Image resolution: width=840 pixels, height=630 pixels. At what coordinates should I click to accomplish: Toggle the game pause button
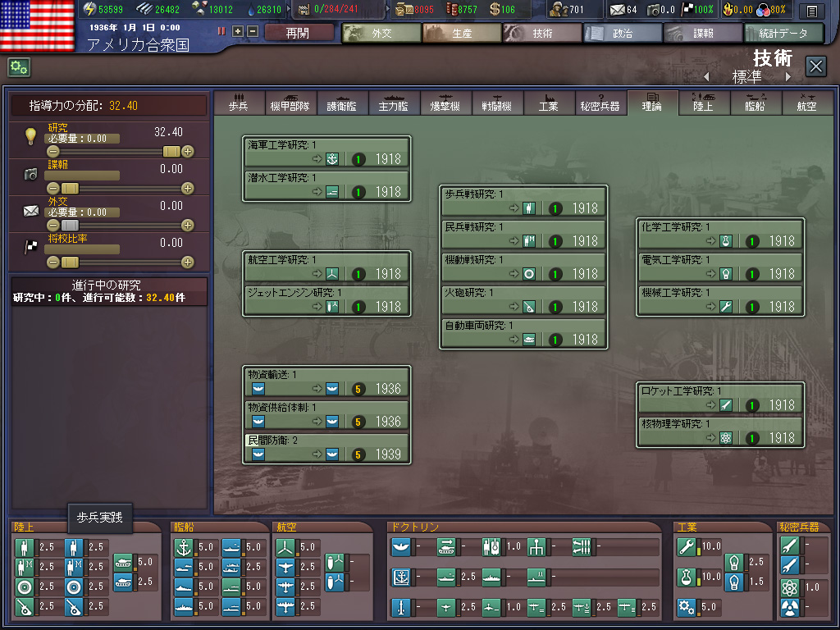[221, 31]
